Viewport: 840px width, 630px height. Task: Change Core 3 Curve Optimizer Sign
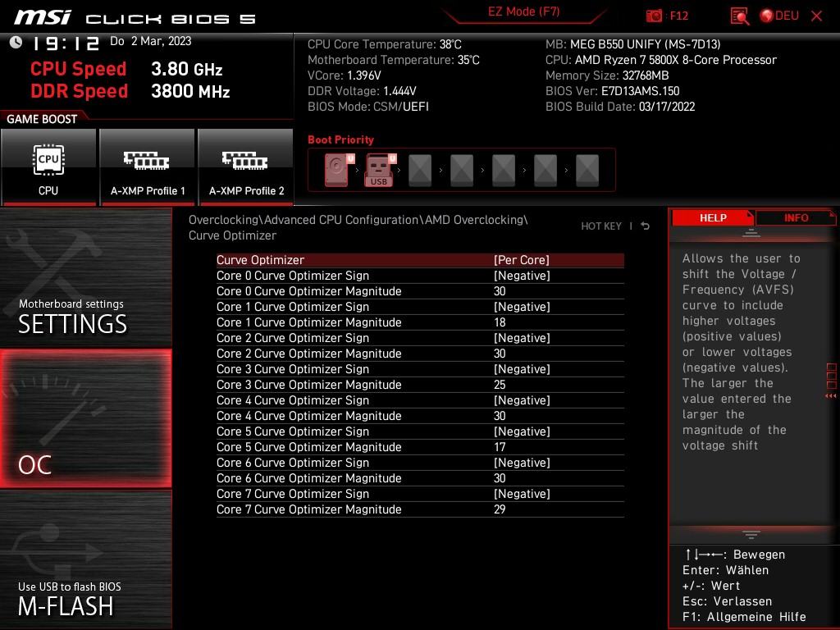(420, 368)
